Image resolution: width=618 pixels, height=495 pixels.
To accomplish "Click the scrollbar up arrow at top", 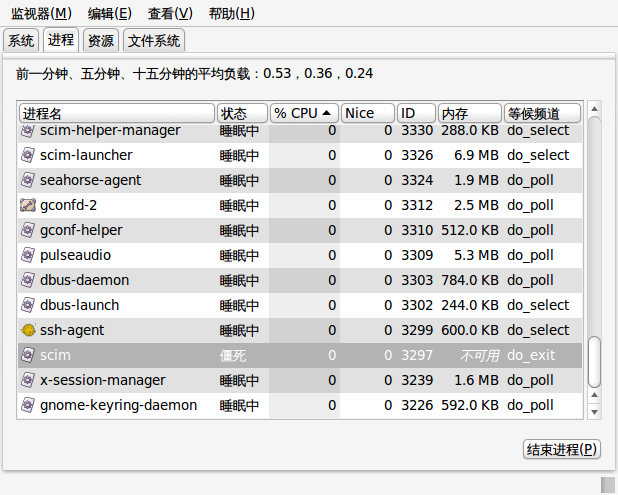I will coord(594,109).
